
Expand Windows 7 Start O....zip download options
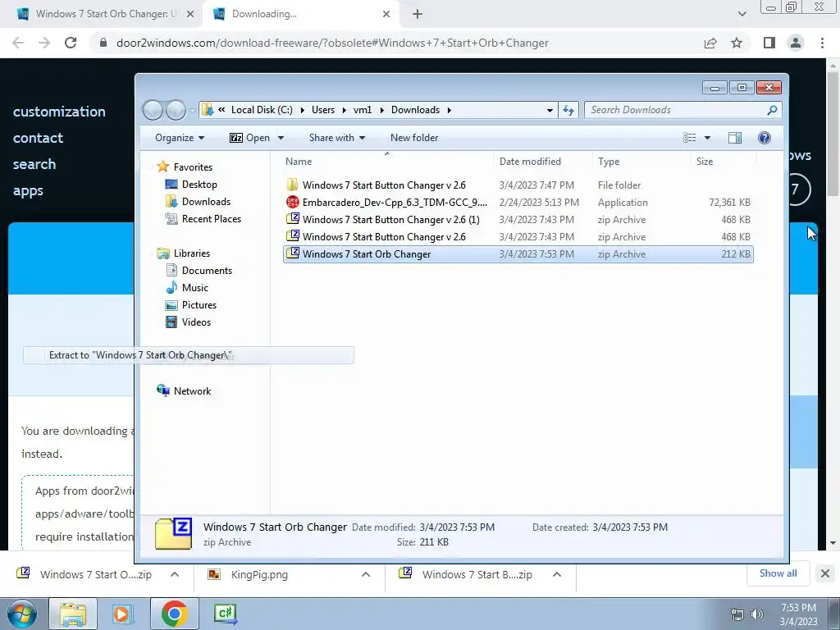coord(175,575)
